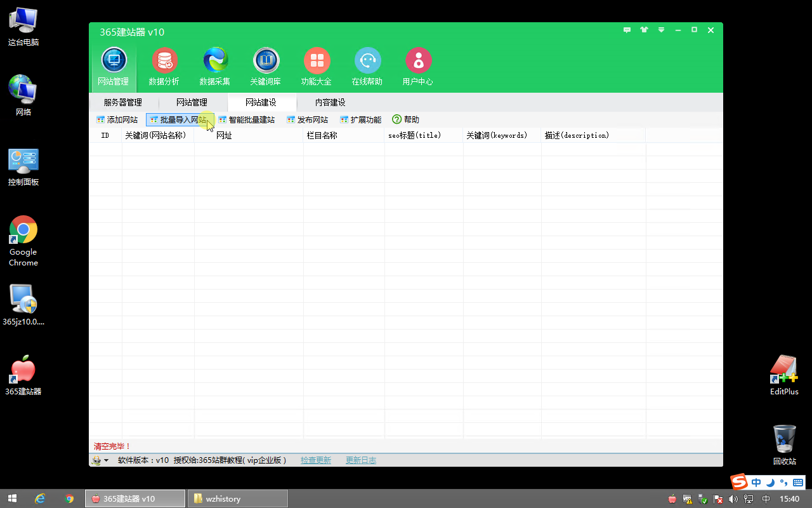Open the 在线帮助 module
The image size is (812, 508).
[367, 67]
